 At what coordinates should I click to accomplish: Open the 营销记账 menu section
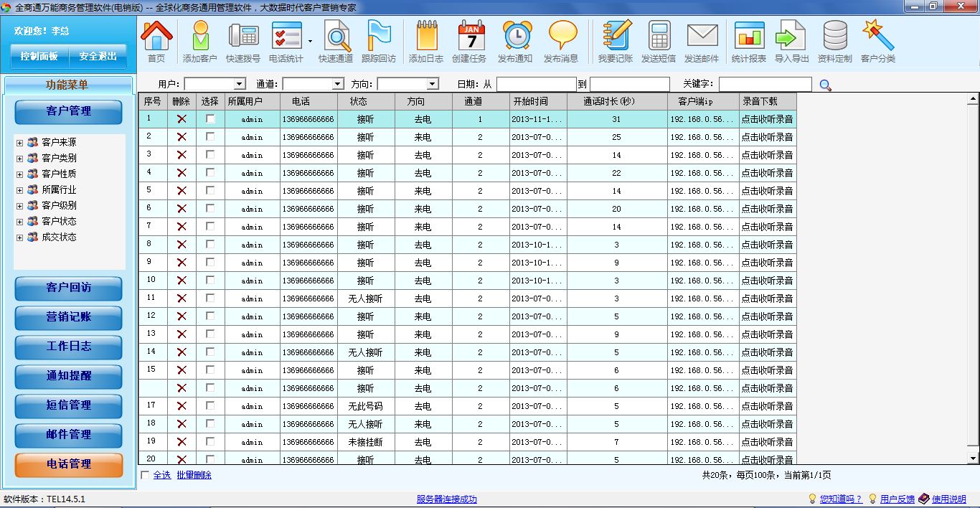(x=69, y=317)
